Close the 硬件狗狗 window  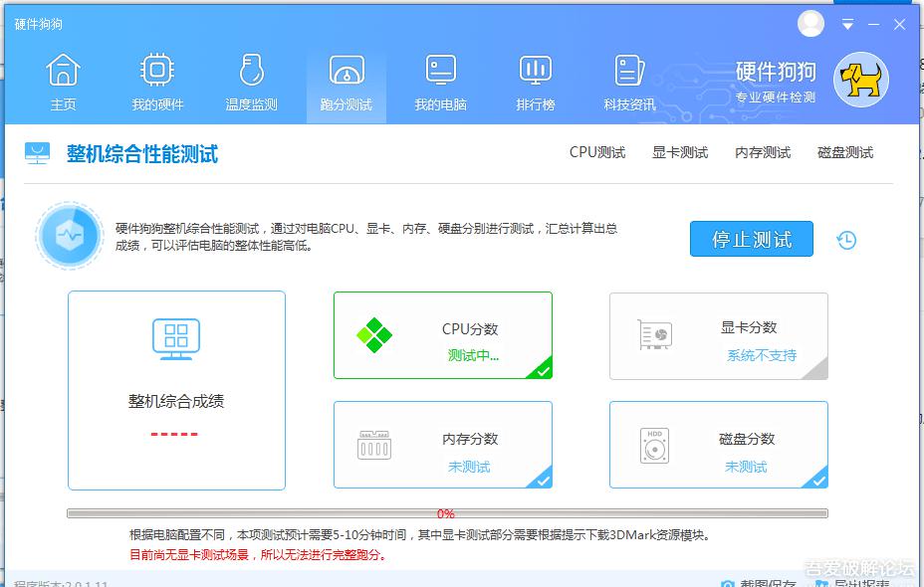click(899, 24)
